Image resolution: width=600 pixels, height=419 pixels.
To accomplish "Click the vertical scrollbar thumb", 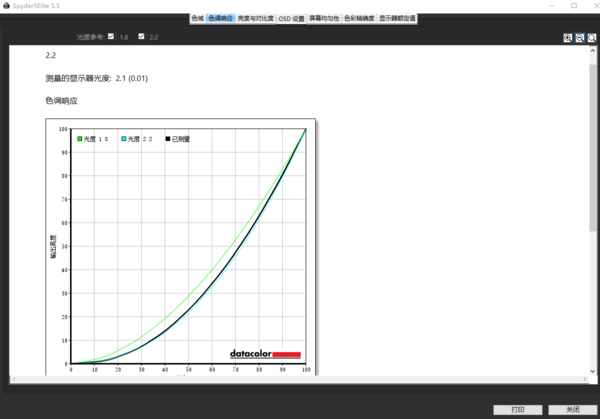I will (593, 147).
